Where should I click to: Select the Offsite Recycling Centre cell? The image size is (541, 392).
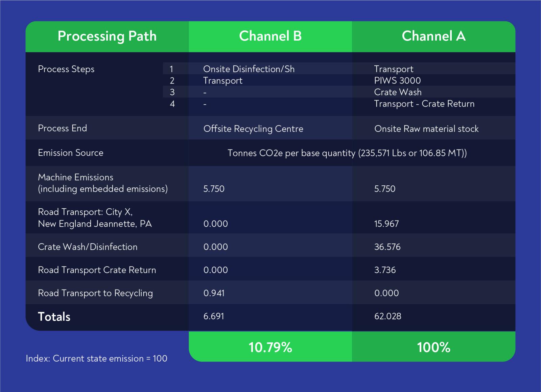point(253,129)
